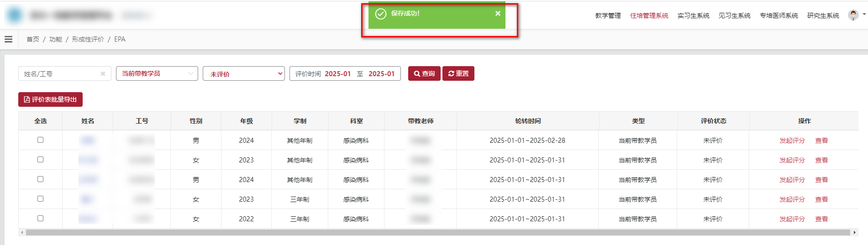Click the 全选 column header
The image size is (868, 245).
41,121
